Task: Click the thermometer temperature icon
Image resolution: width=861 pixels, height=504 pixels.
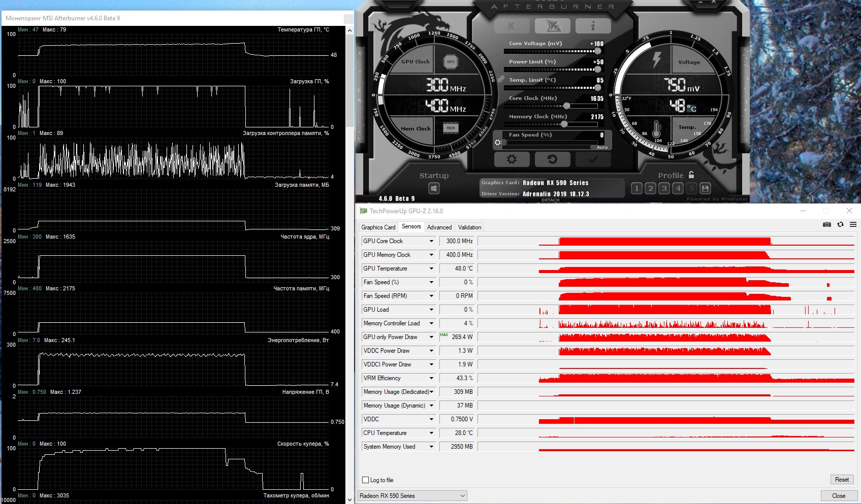Action: click(656, 128)
